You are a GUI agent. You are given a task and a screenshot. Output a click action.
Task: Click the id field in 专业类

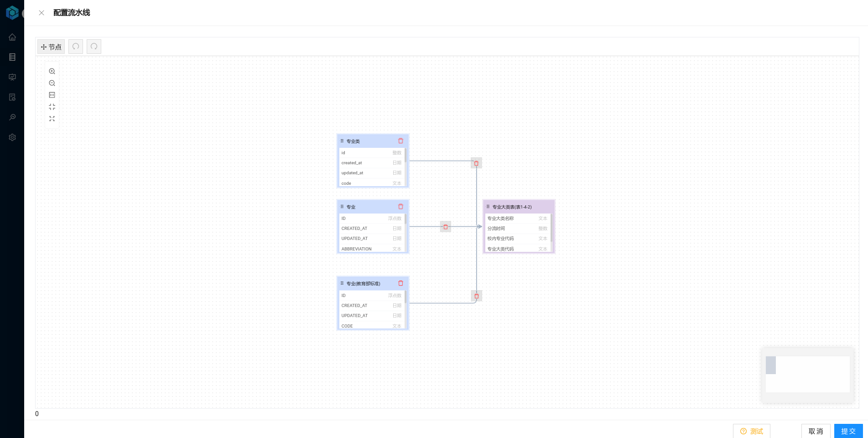(x=371, y=153)
